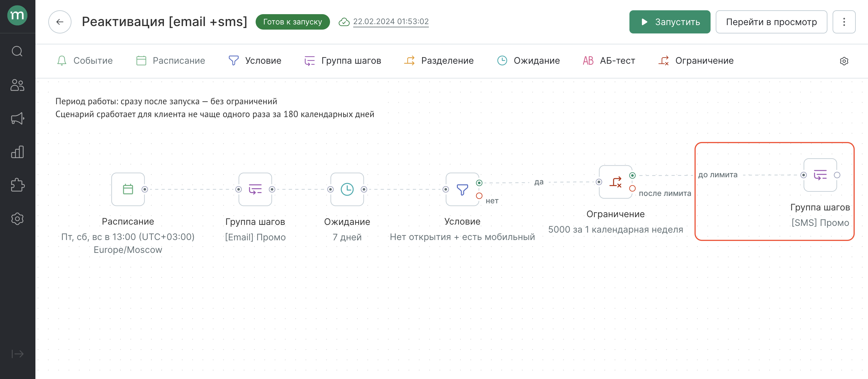
Task: Click the green 'до лимита' output connector
Action: 632,175
